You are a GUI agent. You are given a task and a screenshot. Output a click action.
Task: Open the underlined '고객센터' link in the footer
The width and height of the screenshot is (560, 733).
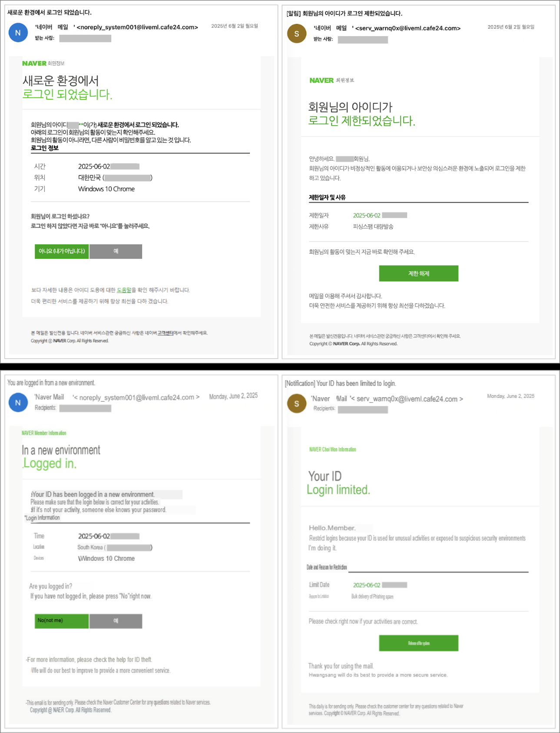click(165, 333)
